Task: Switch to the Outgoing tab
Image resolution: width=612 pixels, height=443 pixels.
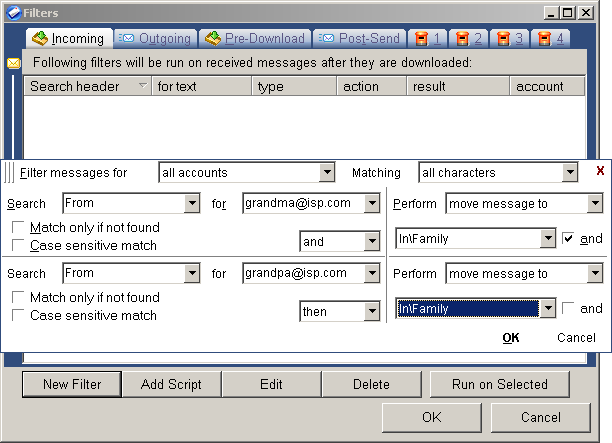Action: tap(155, 39)
